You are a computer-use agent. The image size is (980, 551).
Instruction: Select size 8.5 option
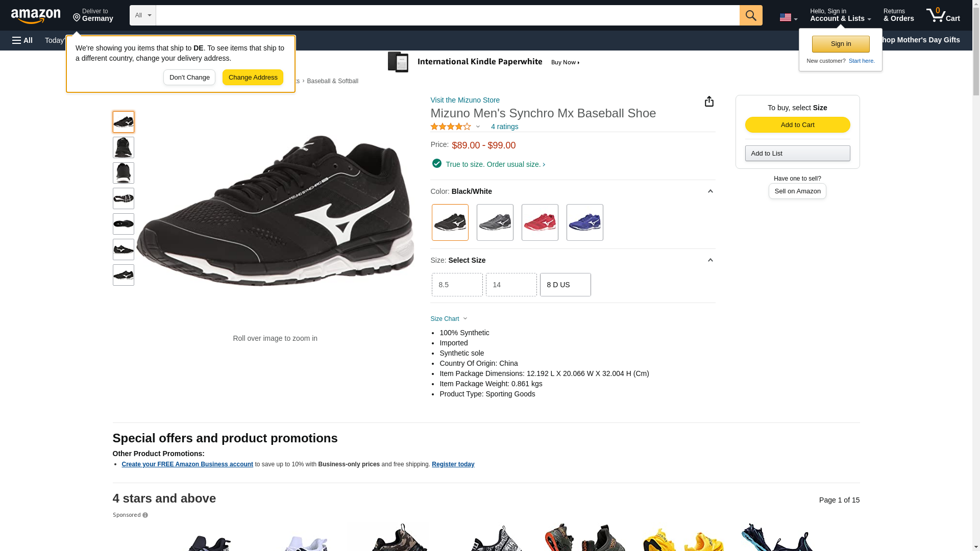[457, 285]
